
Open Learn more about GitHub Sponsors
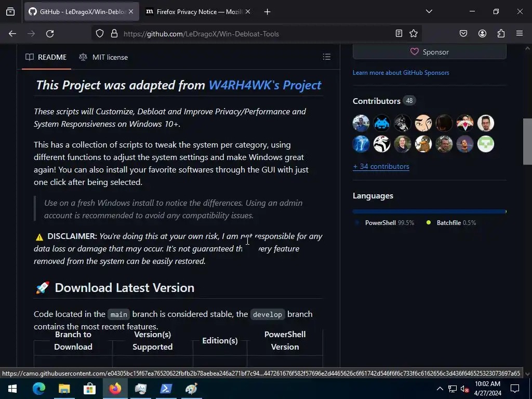(x=401, y=73)
